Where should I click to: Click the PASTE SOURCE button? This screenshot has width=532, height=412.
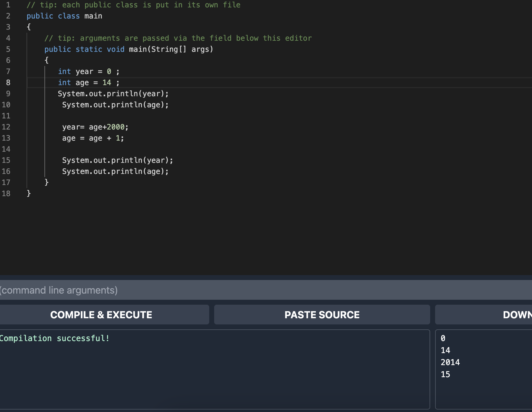click(x=322, y=315)
